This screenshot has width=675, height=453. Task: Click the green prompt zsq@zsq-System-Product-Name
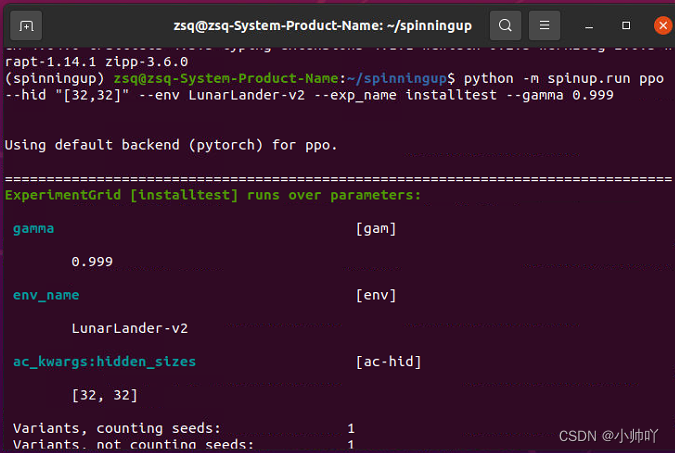(226, 78)
